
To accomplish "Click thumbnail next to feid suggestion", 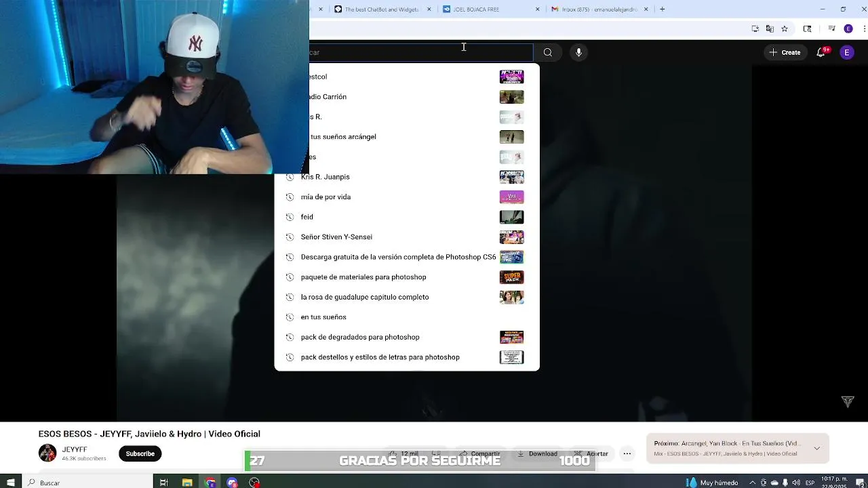I will coord(511,217).
